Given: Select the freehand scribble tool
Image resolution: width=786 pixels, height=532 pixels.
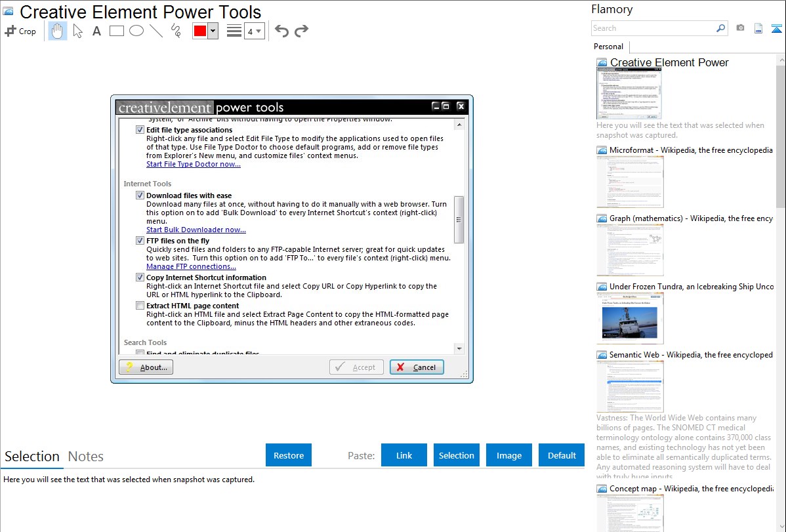Looking at the screenshot, I should point(176,31).
